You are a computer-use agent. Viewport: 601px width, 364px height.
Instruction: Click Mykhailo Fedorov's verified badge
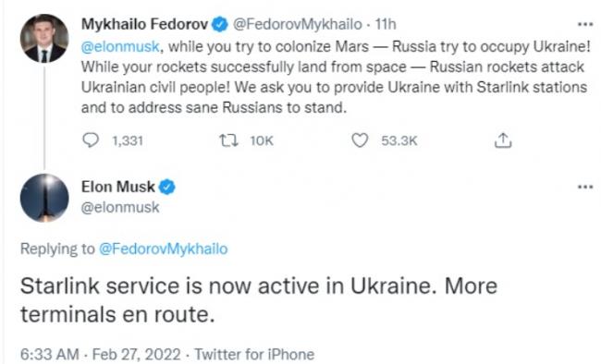click(x=220, y=25)
